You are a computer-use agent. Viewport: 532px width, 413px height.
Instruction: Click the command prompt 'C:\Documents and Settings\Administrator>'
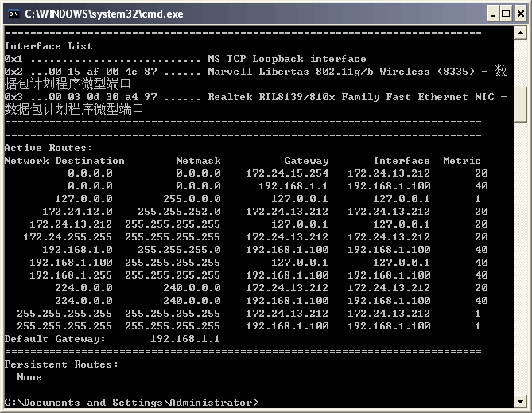coord(131,403)
